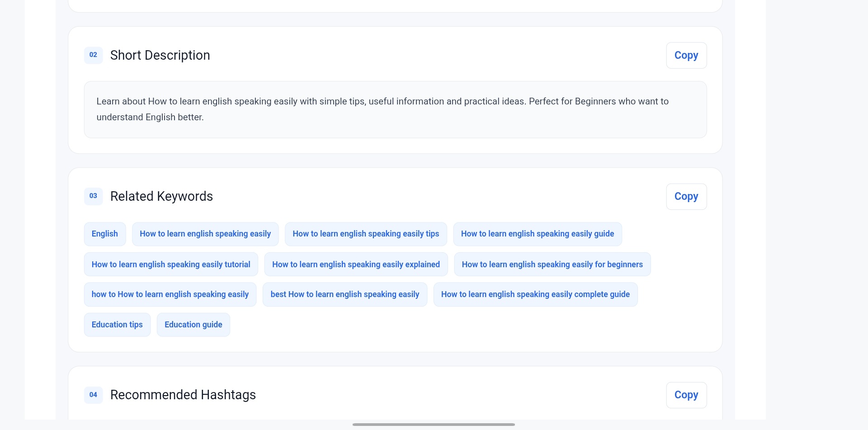Select the keyword ending in 'easily tips'
The height and width of the screenshot is (430, 868).
[366, 234]
